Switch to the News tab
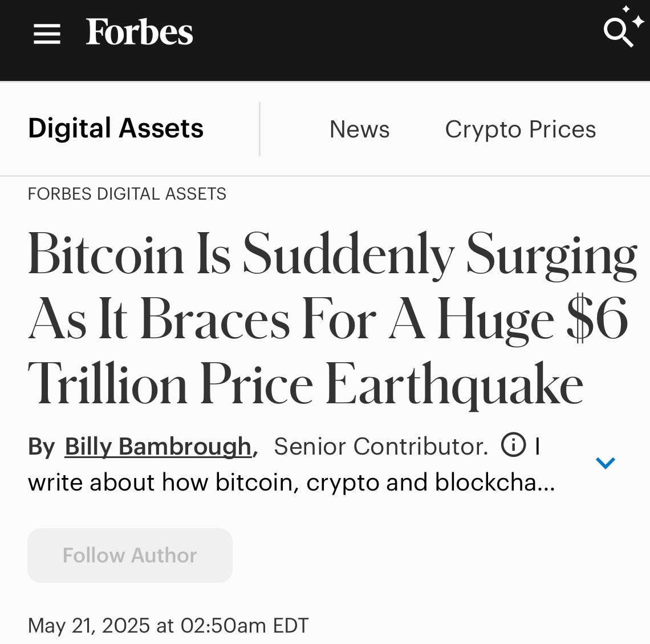 coord(359,129)
